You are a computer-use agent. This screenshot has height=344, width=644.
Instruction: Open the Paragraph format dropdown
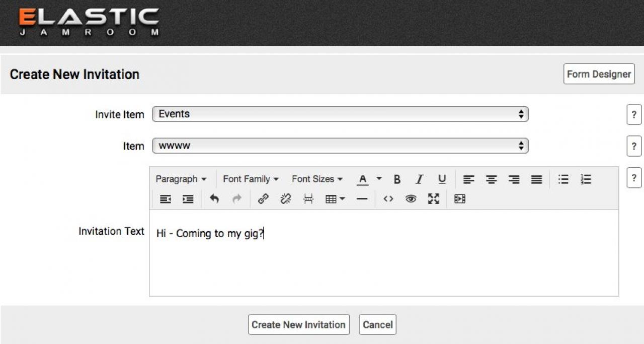[x=181, y=179]
